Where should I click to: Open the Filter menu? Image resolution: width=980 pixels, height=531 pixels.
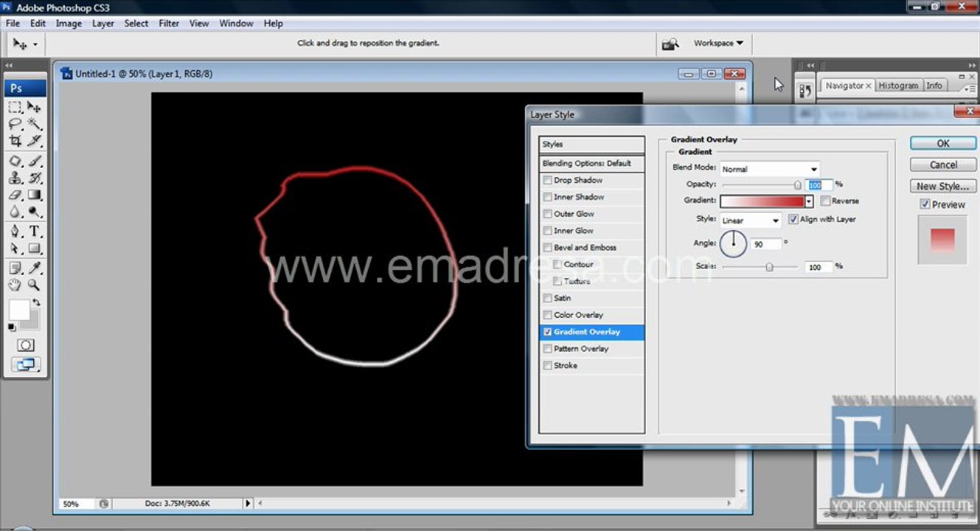tap(169, 24)
